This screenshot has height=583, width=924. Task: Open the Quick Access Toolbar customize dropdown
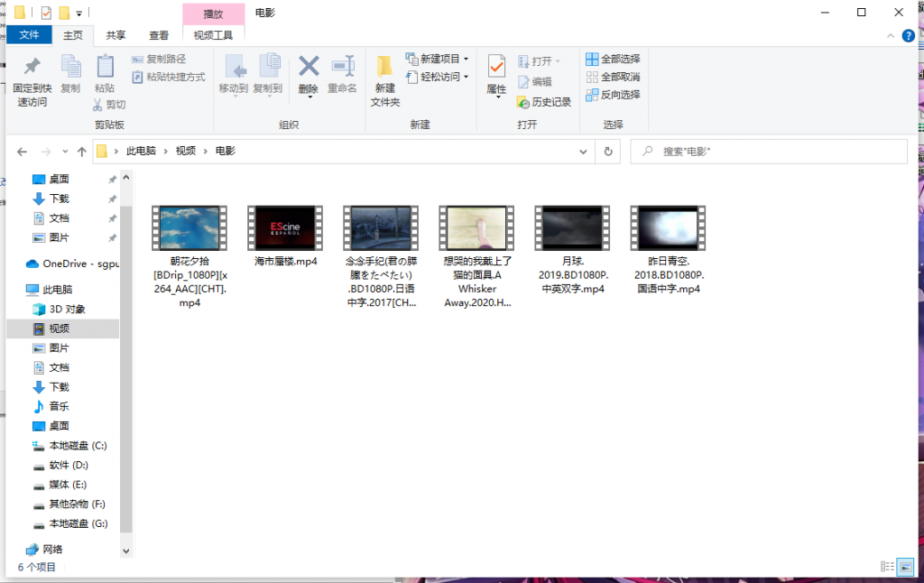click(79, 13)
